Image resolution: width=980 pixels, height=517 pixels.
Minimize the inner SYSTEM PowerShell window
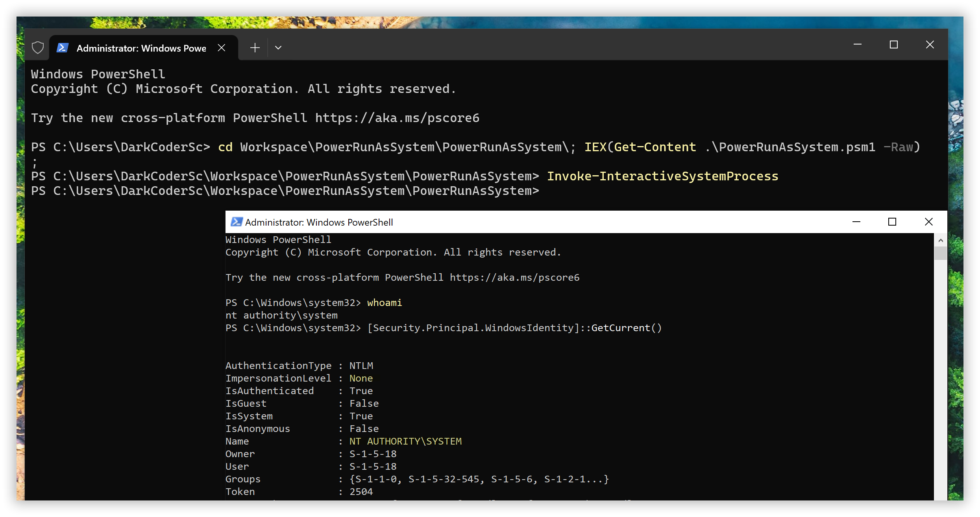tap(856, 222)
